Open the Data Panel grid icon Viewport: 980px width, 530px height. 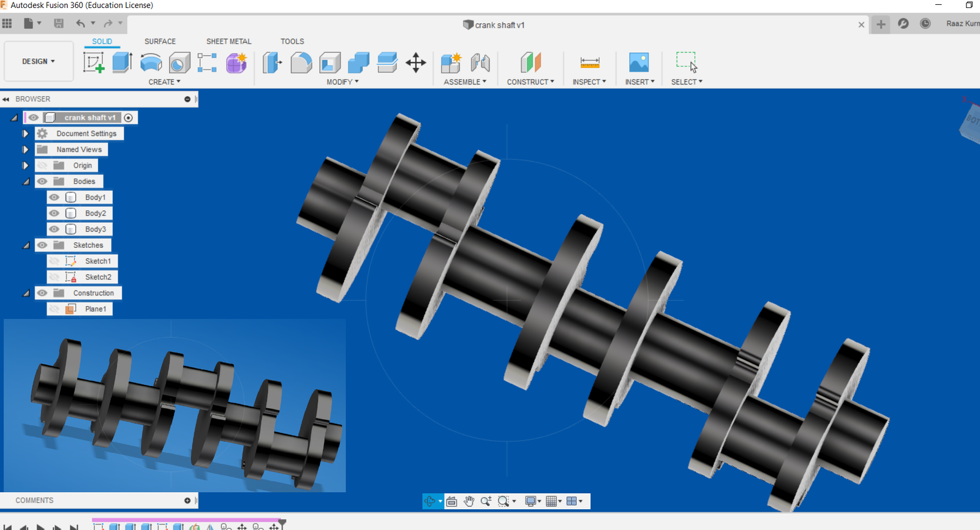coord(7,23)
